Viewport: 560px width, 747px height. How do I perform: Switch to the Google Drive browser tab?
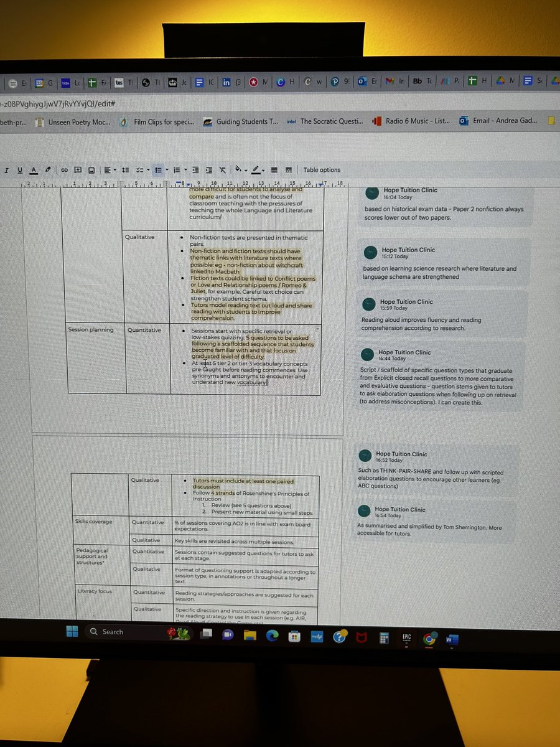coord(506,82)
